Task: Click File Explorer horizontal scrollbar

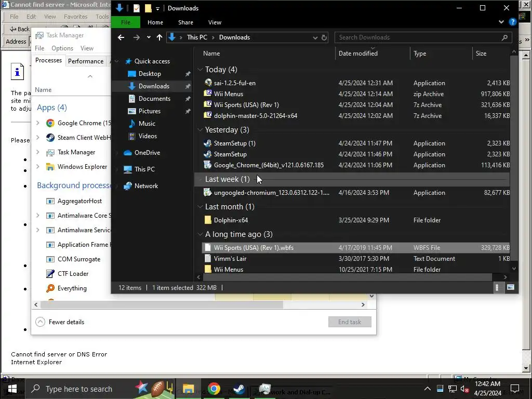Action: pos(347,277)
